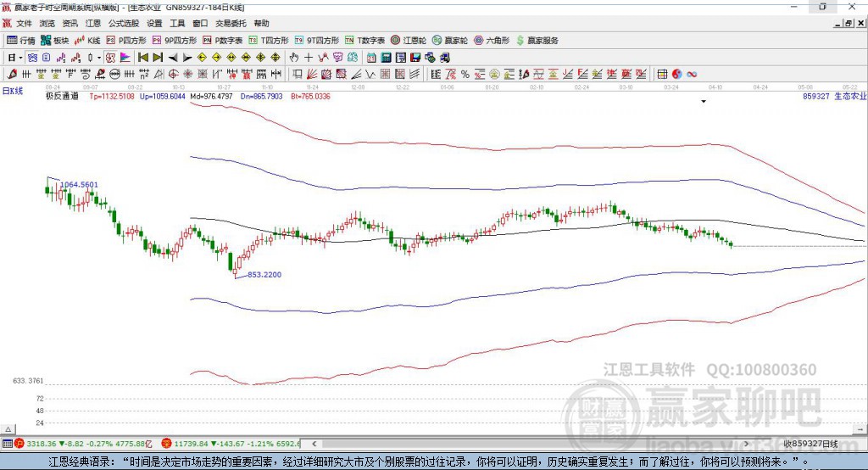Open the 六角形 hexagon tool
The width and height of the screenshot is (868, 470).
492,40
